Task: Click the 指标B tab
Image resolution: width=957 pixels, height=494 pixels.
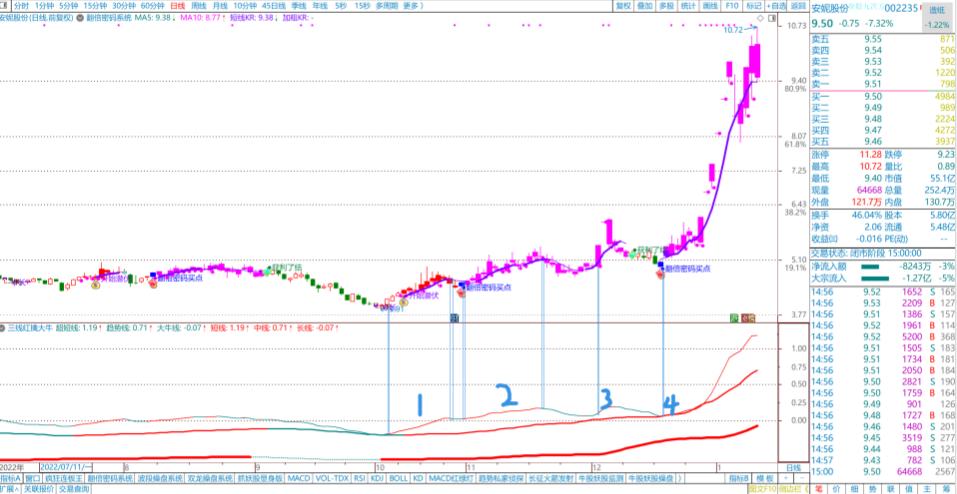Action: click(x=737, y=478)
